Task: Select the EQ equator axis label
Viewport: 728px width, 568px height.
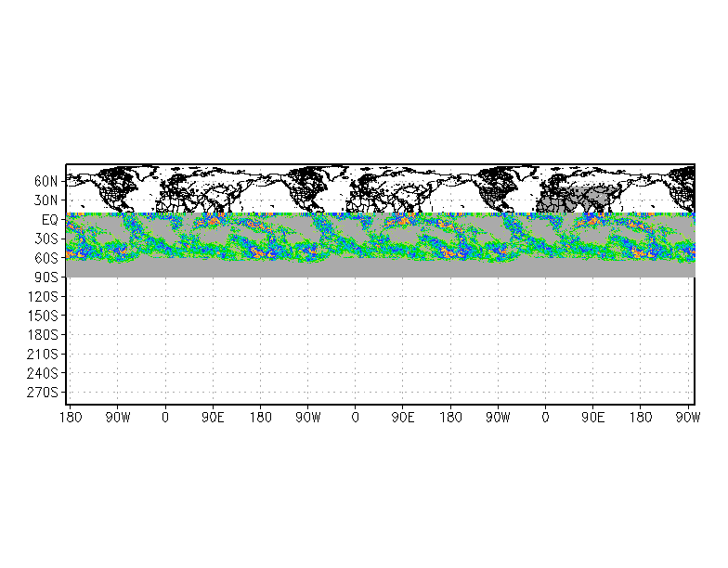Action: (50, 220)
